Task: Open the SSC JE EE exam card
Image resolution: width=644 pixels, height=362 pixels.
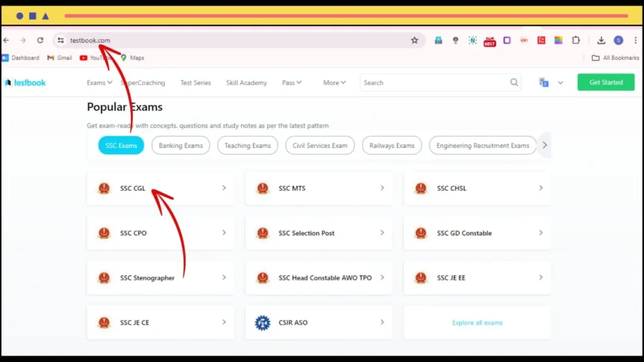Action: click(477, 277)
